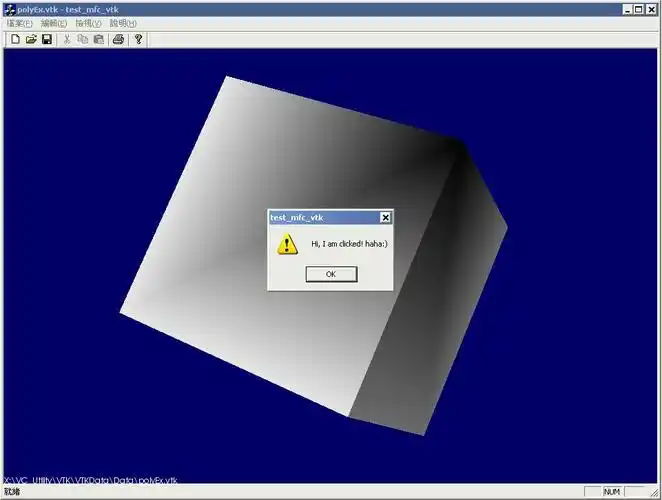Click the Copy toolbar icon

(83, 39)
